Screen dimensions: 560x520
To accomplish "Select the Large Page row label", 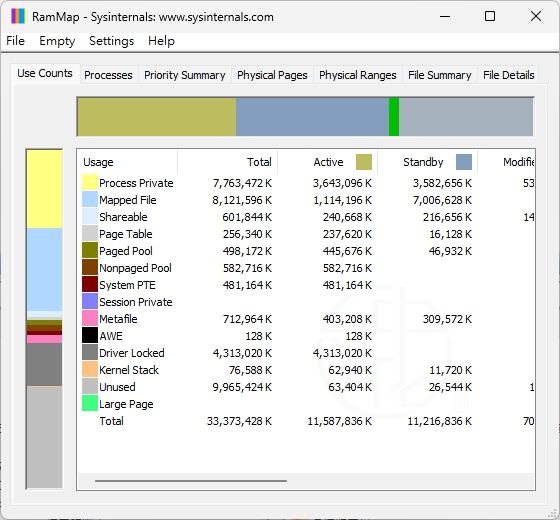I will click(x=126, y=404).
